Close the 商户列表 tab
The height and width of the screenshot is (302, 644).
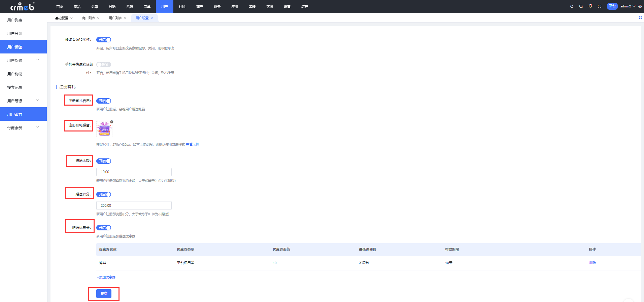[98, 18]
